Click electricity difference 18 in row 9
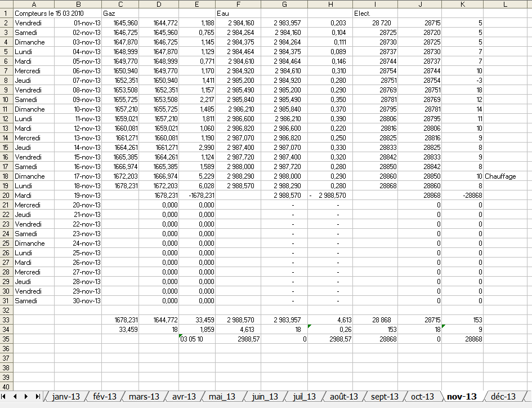 (x=462, y=90)
